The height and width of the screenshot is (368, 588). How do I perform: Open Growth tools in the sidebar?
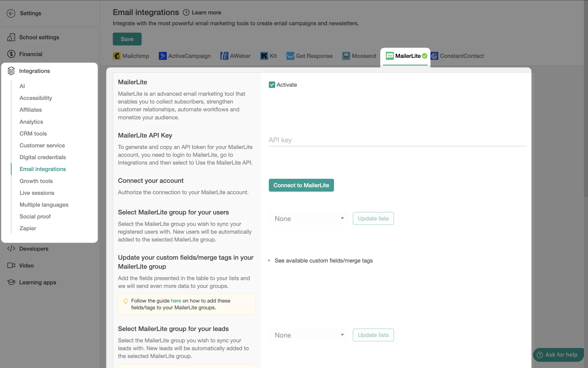point(36,181)
